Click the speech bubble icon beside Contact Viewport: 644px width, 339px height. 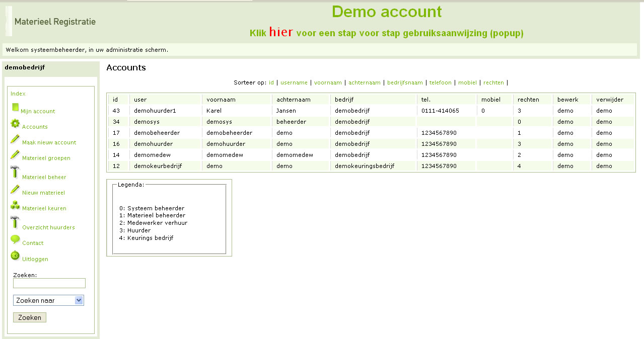click(15, 239)
